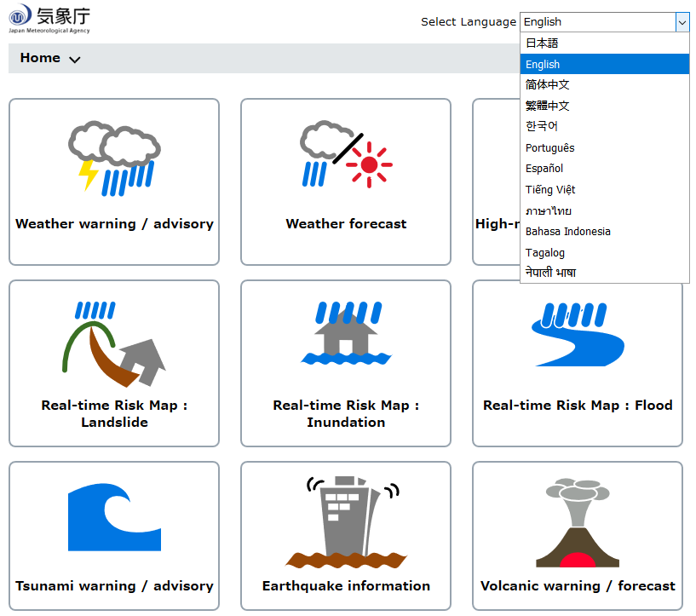Select Bahasa Indonesia language option
The image size is (696, 616).
567,232
